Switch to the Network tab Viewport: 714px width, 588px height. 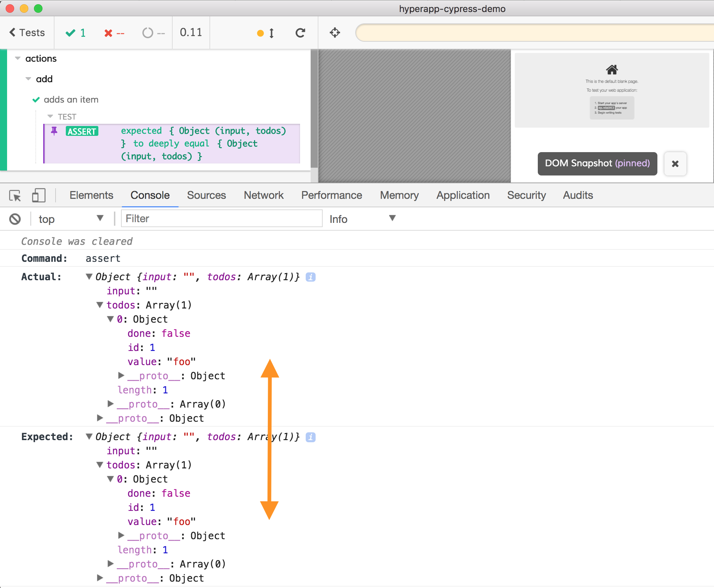(x=264, y=195)
